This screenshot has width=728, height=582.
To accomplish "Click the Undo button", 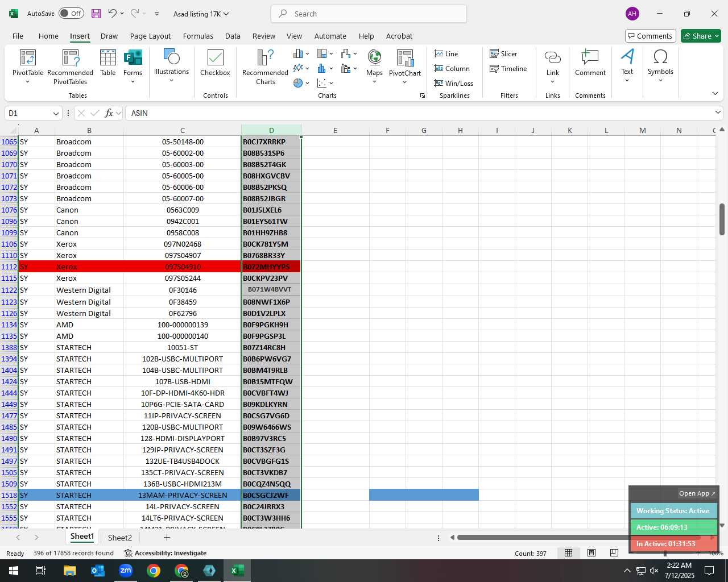I will (113, 14).
